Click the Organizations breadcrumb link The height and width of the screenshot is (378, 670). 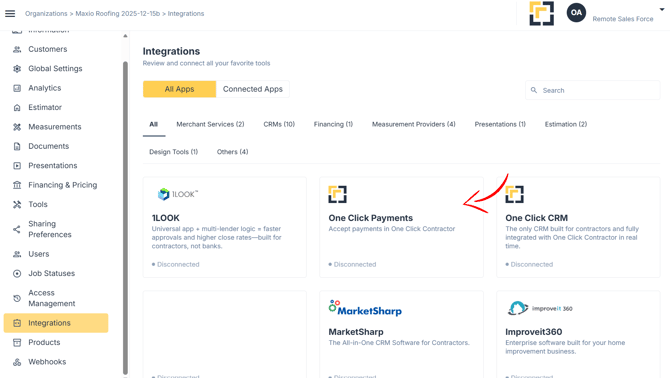tap(46, 14)
